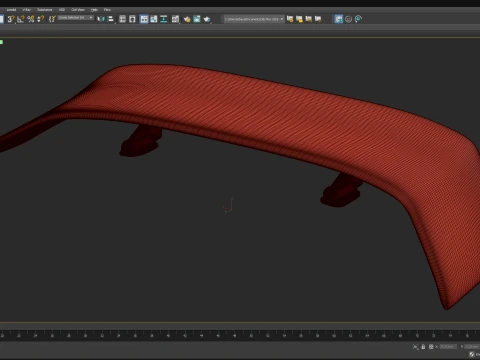Click the left spoiler mount bracket
Screen dimensions: 480x360
point(141,141)
